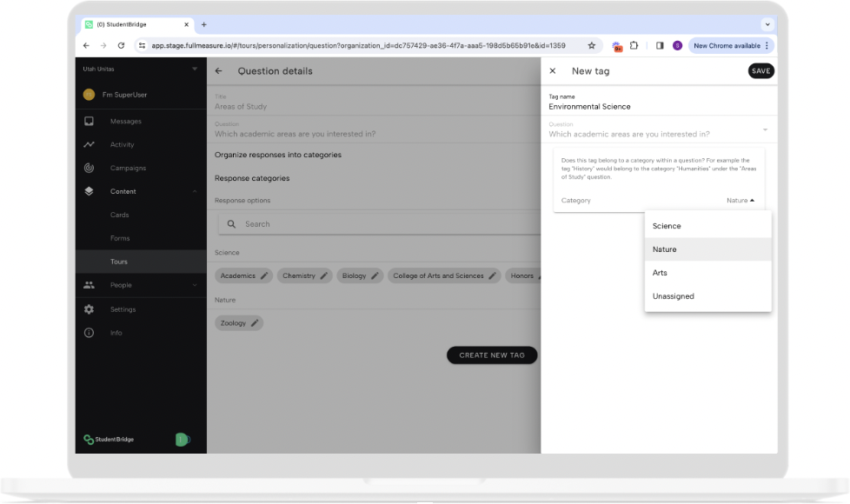The image size is (850, 504).
Task: Open Settings in the sidebar
Action: [x=123, y=309]
